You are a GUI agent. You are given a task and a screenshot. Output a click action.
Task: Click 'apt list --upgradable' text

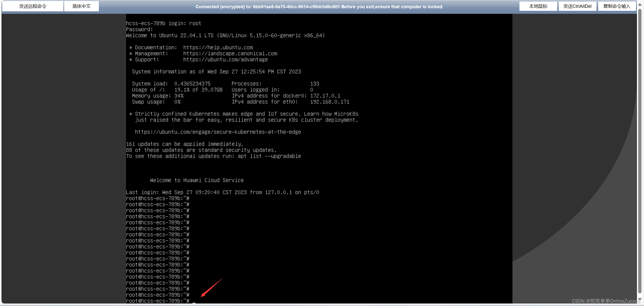click(269, 156)
